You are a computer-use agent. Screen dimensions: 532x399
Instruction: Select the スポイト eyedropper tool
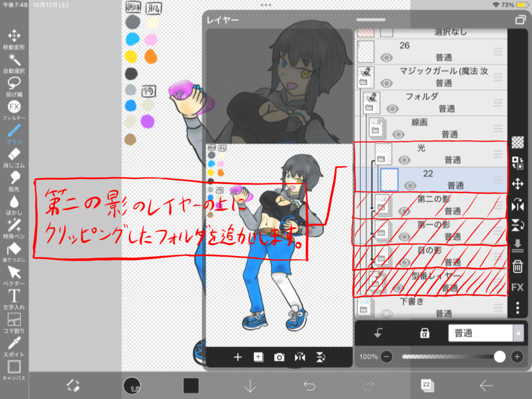coord(14,347)
